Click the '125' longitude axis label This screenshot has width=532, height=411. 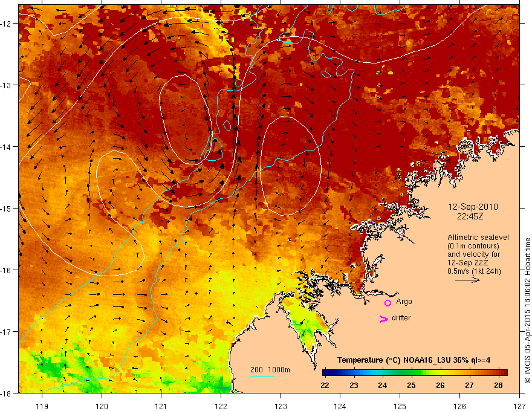click(400, 406)
